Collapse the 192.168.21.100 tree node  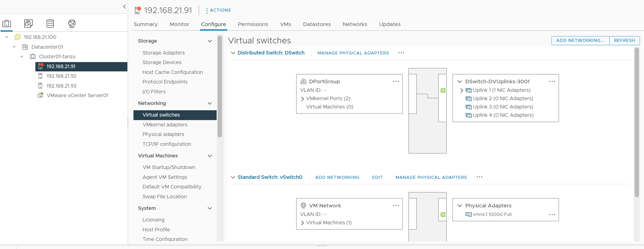point(7,37)
